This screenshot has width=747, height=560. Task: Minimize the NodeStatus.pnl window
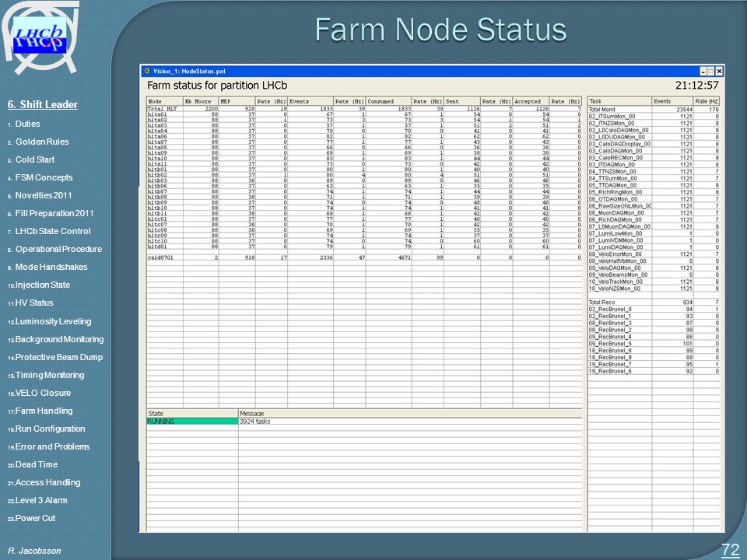[703, 72]
